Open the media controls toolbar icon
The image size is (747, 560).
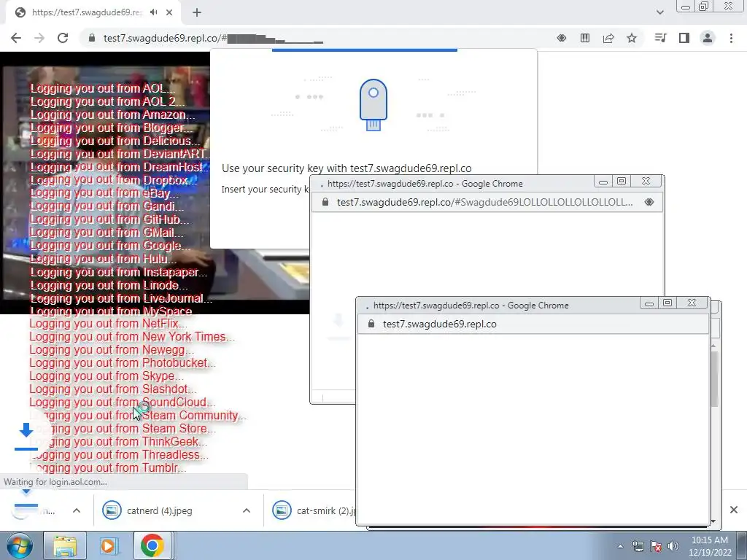(x=660, y=38)
